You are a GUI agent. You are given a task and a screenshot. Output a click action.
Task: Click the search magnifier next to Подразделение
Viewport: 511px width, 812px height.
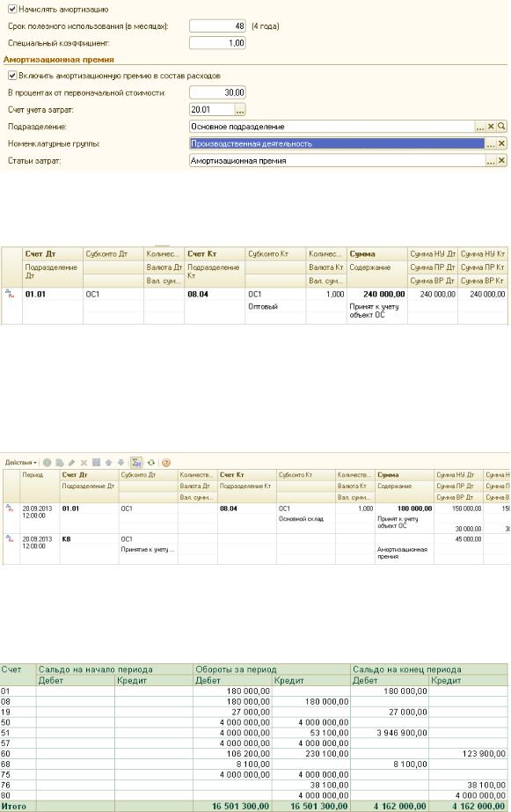(x=501, y=127)
